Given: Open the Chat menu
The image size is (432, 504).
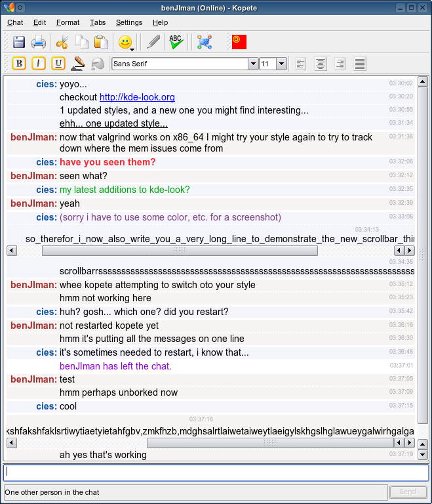Looking at the screenshot, I should [15, 22].
